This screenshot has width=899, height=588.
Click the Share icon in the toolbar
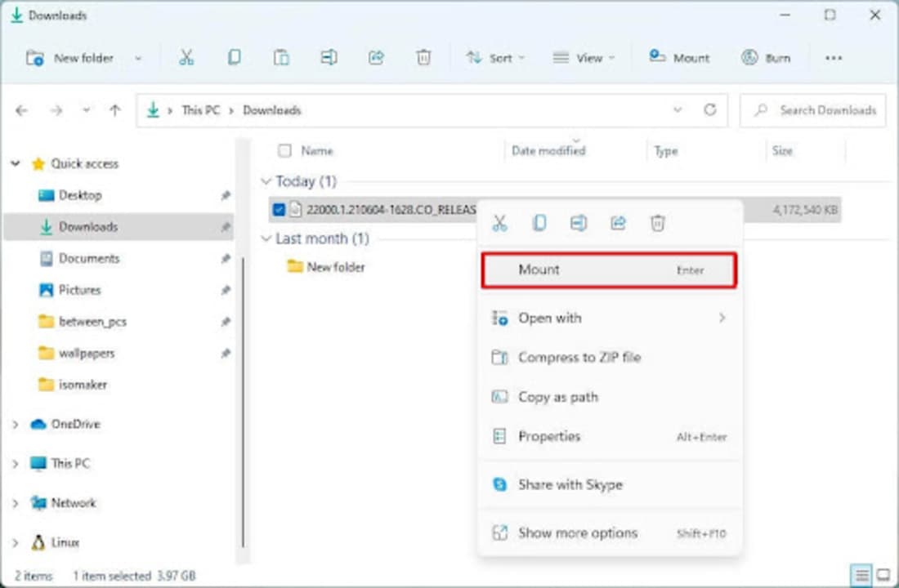click(376, 58)
